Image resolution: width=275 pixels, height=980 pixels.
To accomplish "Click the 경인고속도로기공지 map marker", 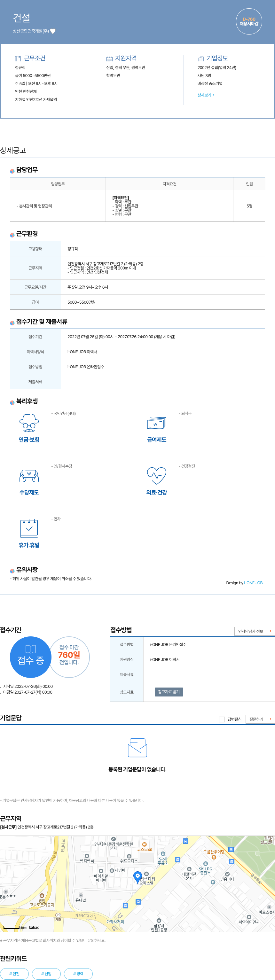I will click(42, 895).
